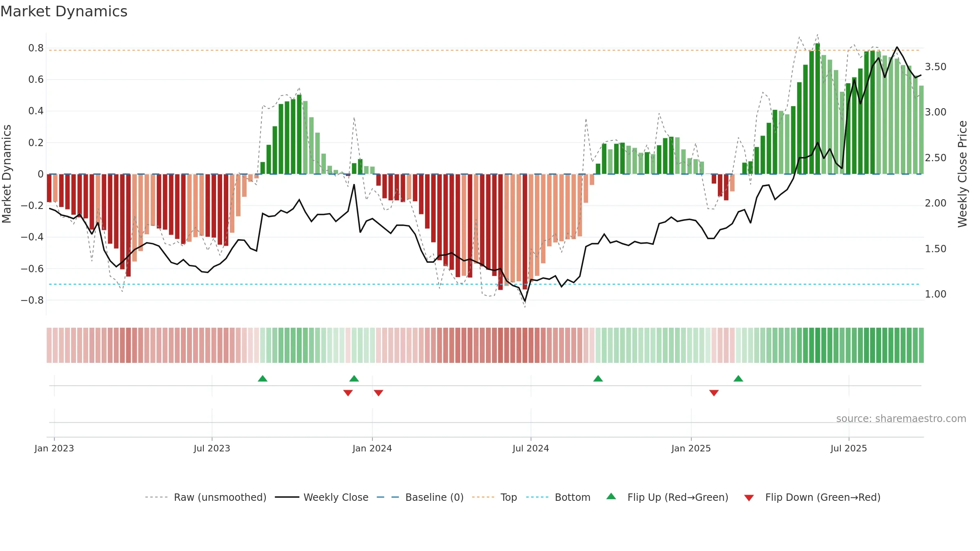Click the Weekly Close Price axis title
Screen dimensions: 980x551
coord(962,174)
